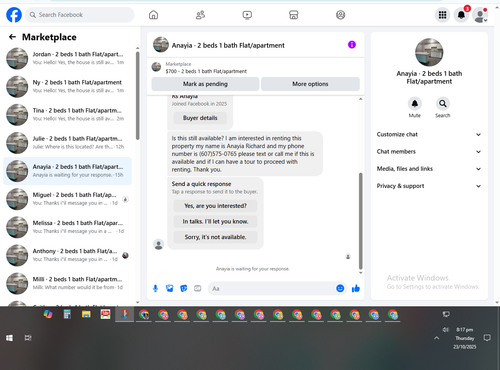Send quick reply Sorry, it's not available.
Screen dimensions: 500x370
pos(215,237)
